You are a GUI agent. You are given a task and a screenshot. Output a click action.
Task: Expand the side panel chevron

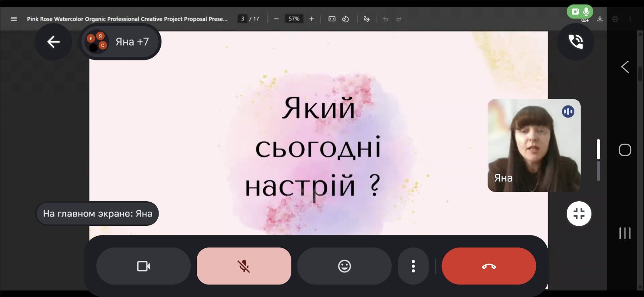pos(625,67)
